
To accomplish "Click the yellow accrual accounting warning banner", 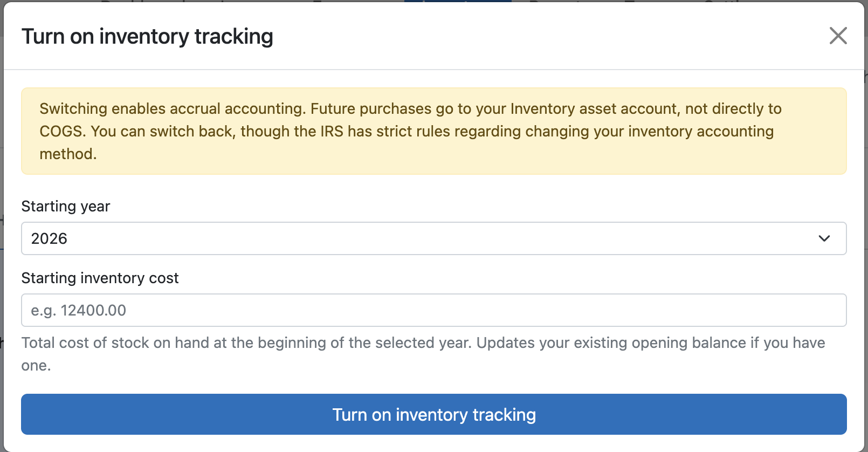I will click(434, 131).
